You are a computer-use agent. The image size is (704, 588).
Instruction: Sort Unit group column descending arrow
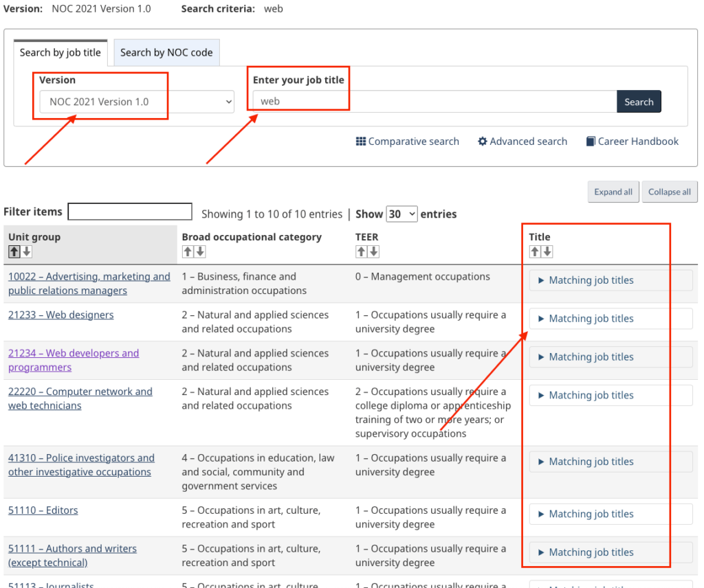27,252
